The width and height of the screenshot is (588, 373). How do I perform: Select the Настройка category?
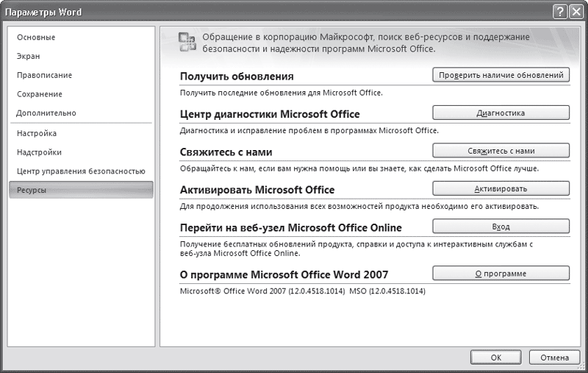(36, 133)
